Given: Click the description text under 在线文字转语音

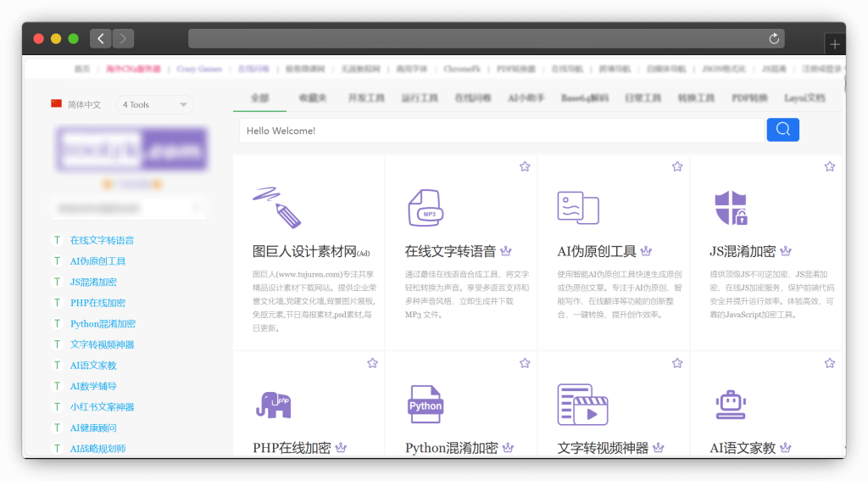Looking at the screenshot, I should (467, 294).
